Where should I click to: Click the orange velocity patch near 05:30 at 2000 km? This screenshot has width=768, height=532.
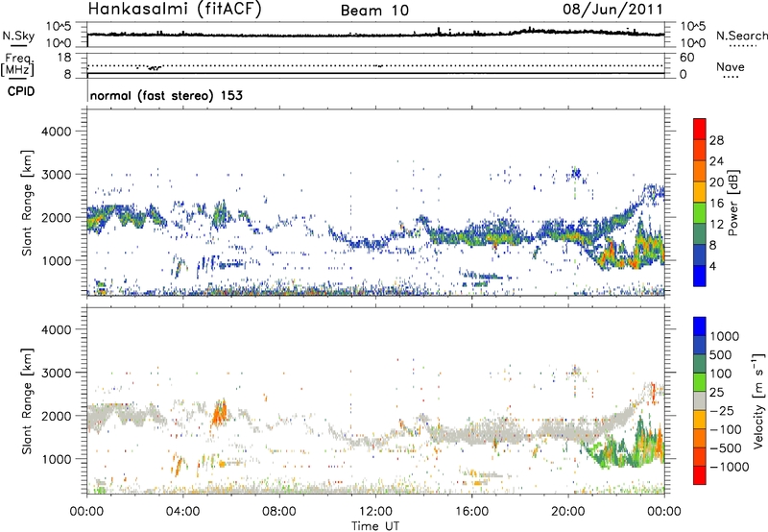click(219, 414)
